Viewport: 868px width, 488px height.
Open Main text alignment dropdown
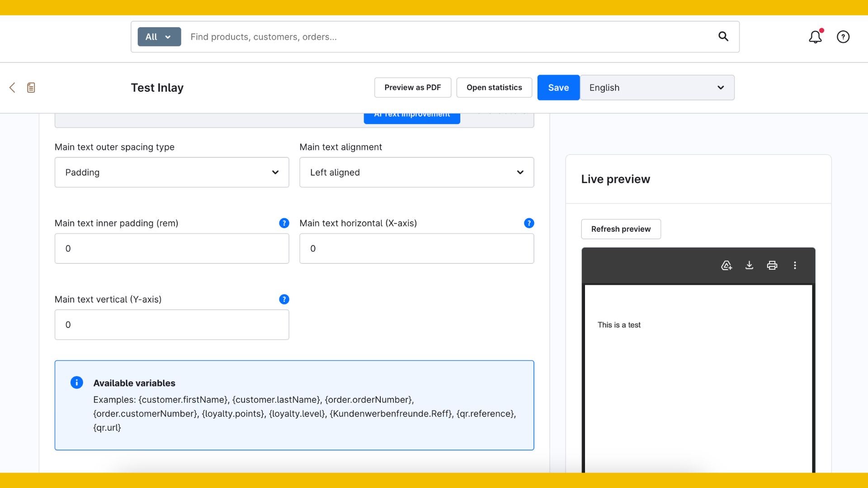point(416,172)
